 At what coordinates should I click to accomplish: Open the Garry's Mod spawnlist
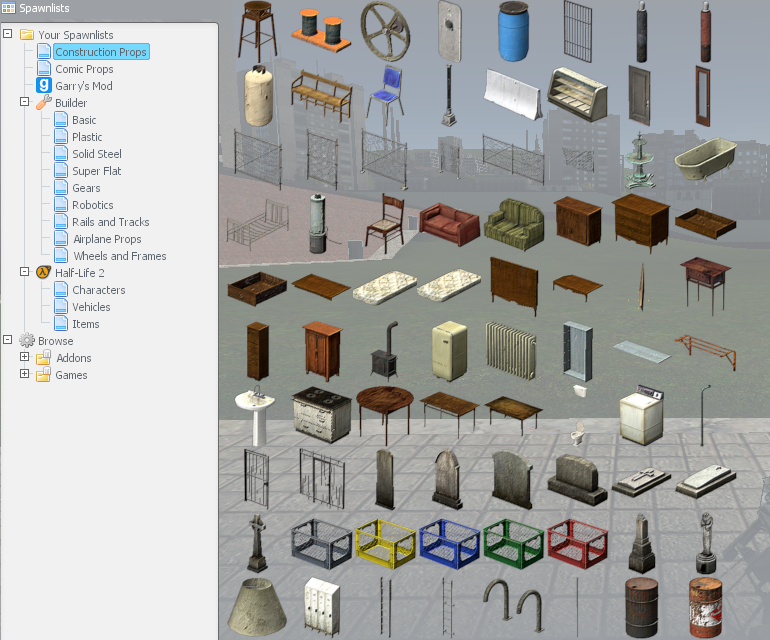(x=83, y=86)
